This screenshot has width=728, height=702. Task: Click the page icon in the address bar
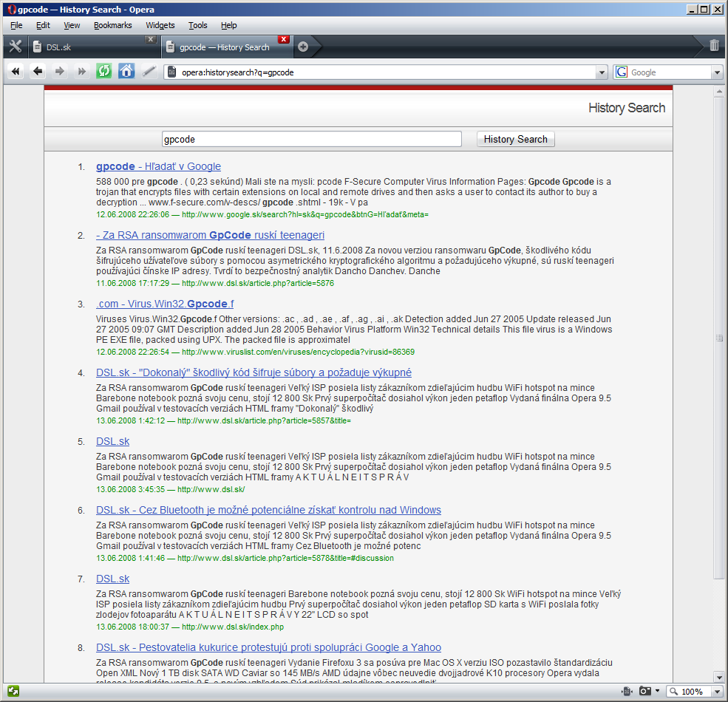(x=171, y=72)
